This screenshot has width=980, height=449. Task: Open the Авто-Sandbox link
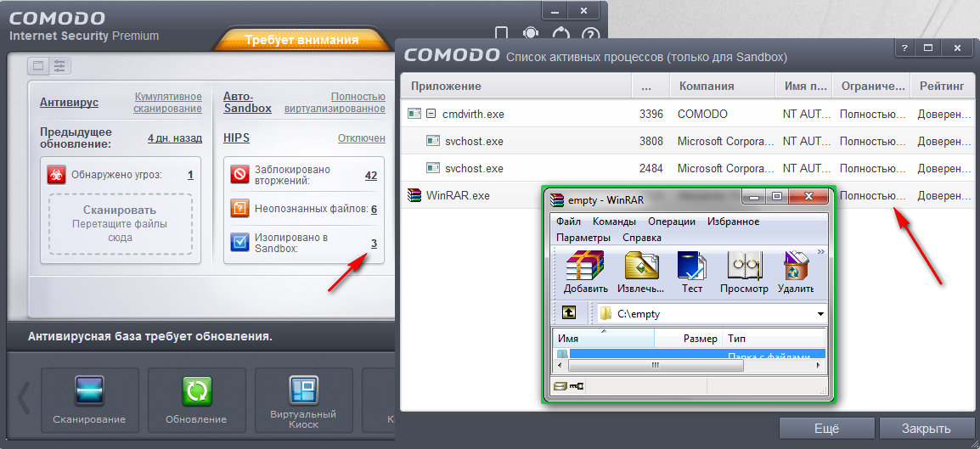point(247,103)
